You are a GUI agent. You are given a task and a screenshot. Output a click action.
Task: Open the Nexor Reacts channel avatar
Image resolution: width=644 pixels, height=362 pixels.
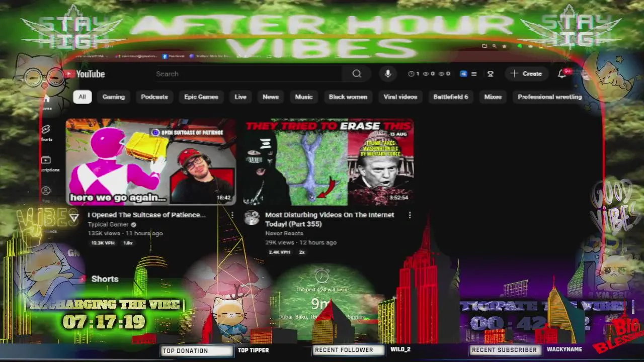pos(252,218)
